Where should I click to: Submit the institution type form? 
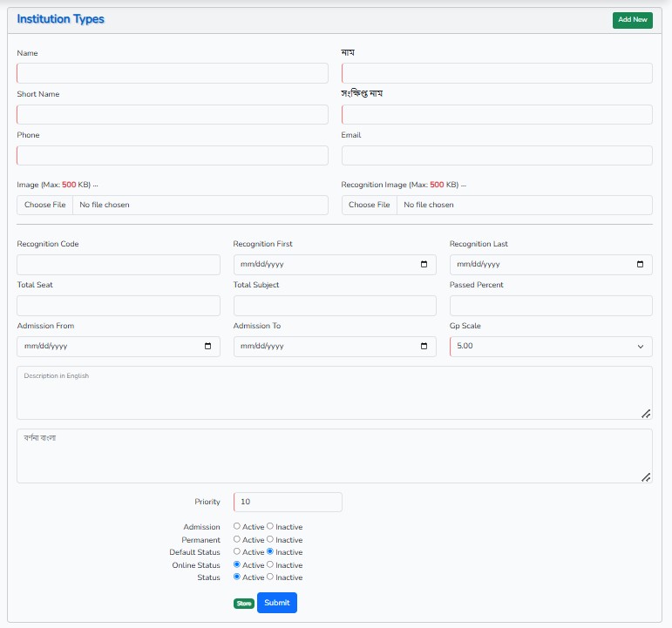(276, 603)
